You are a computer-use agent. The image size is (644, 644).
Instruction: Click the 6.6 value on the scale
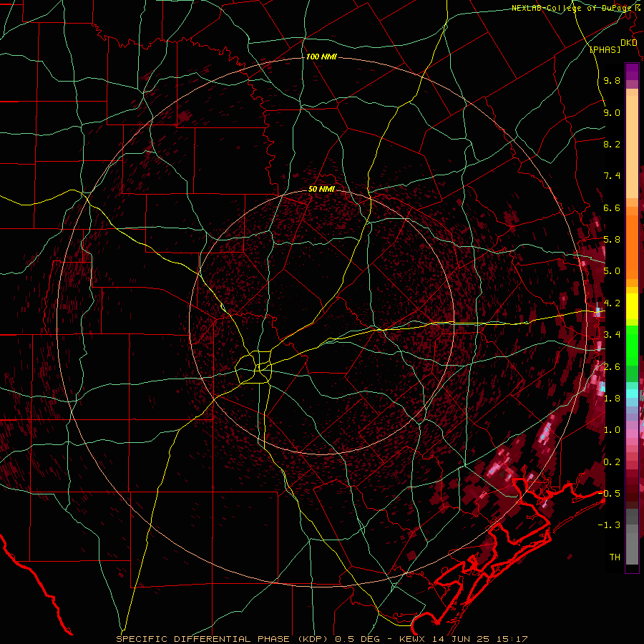(612, 208)
